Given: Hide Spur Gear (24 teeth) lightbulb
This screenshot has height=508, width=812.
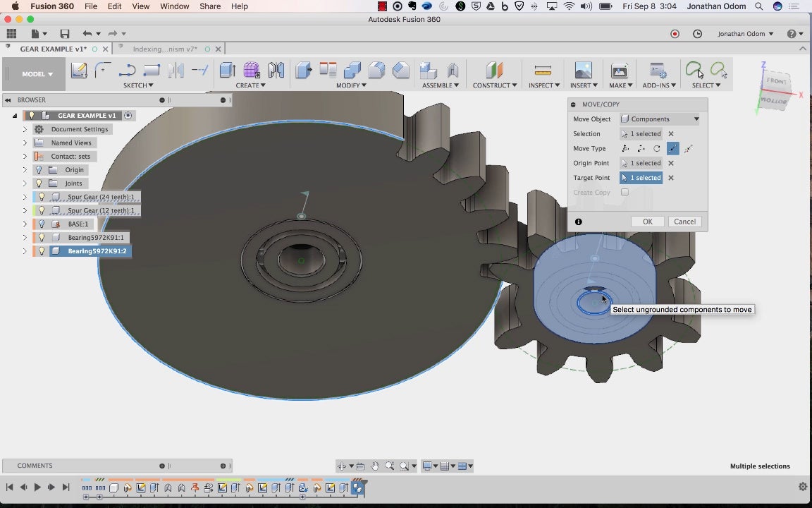Looking at the screenshot, I should 42,197.
